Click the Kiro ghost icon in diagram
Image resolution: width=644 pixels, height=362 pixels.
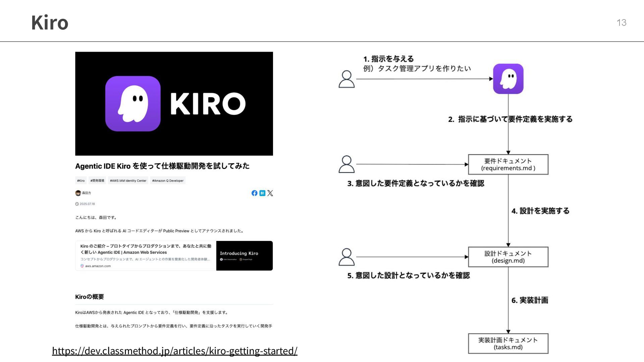coord(508,79)
